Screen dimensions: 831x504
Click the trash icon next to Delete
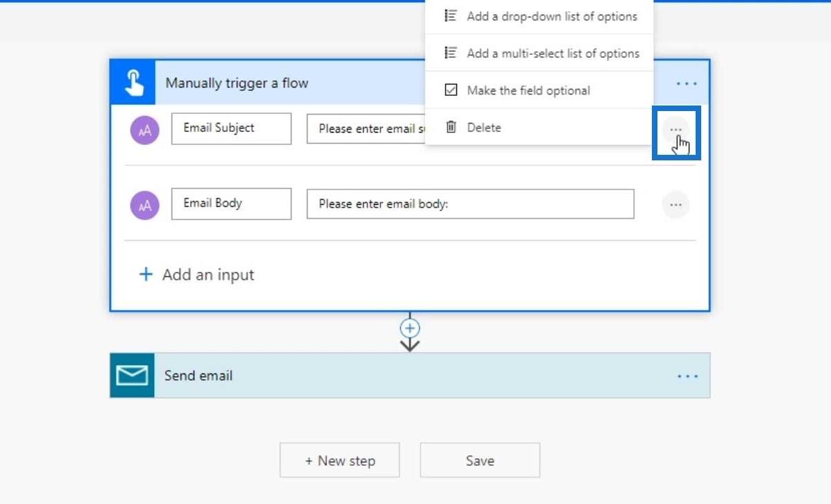pyautogui.click(x=451, y=127)
